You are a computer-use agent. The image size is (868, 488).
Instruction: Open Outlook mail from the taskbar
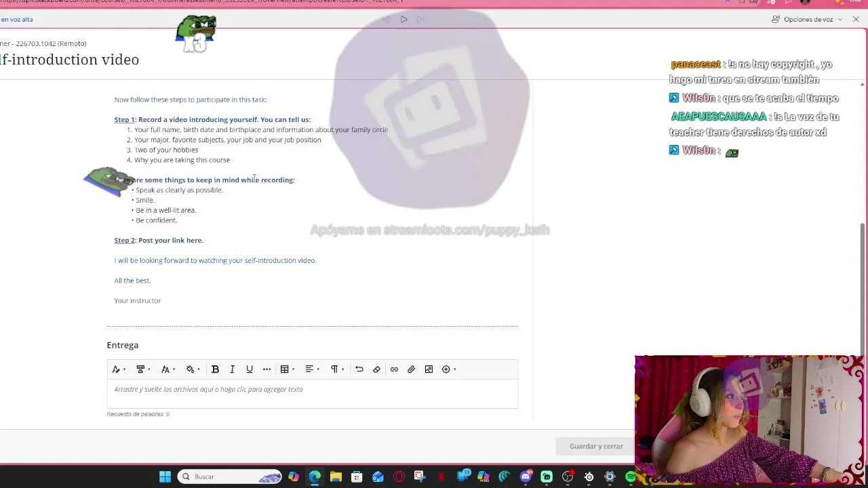(x=378, y=476)
